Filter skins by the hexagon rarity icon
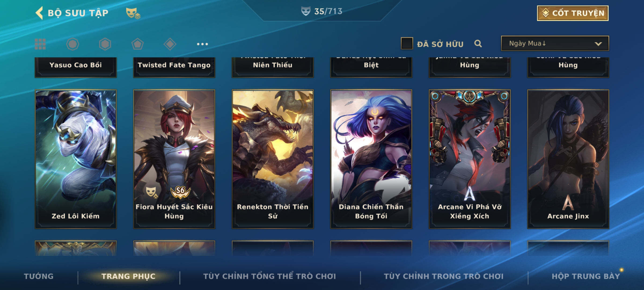The width and height of the screenshot is (644, 290). [105, 44]
